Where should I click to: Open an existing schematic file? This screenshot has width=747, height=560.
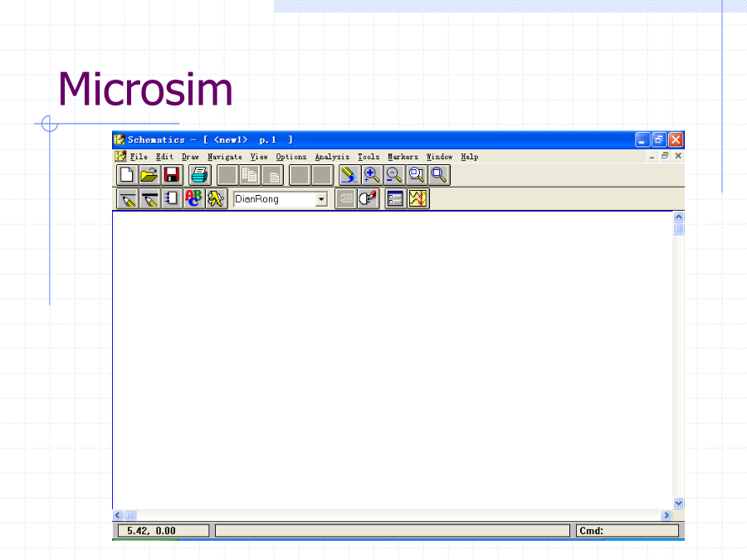(x=149, y=175)
